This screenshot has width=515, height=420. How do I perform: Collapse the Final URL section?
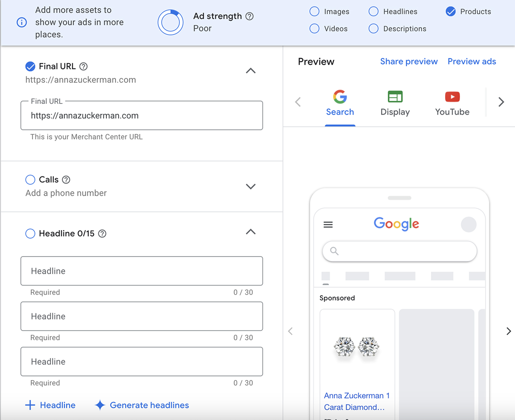pos(250,71)
